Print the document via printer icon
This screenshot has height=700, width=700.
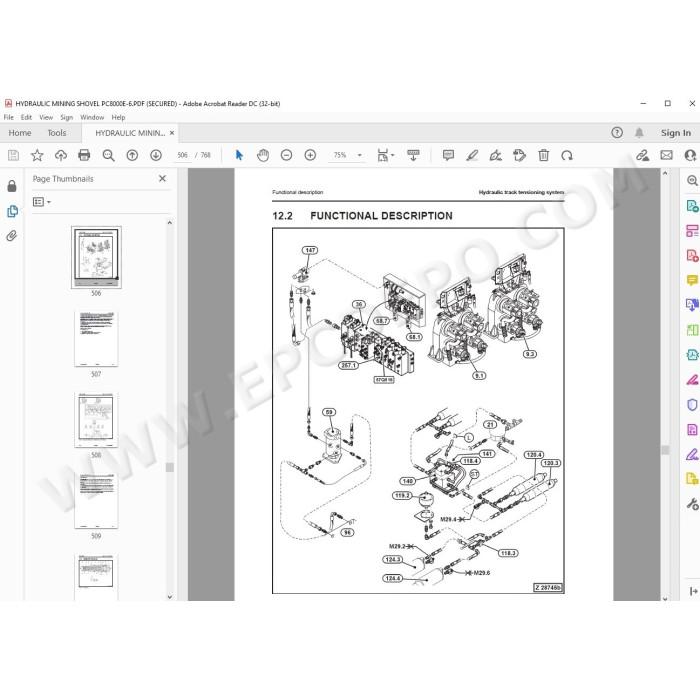84,155
